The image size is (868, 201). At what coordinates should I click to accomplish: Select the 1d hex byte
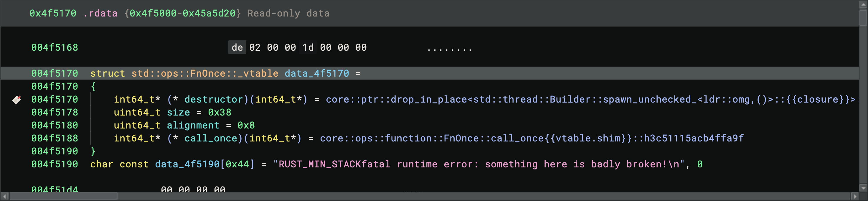308,47
